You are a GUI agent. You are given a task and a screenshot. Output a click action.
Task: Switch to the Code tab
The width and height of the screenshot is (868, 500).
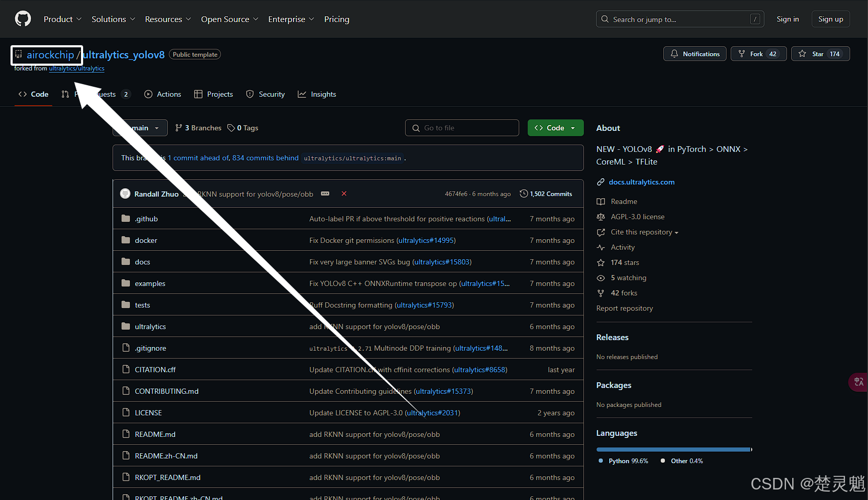[34, 94]
